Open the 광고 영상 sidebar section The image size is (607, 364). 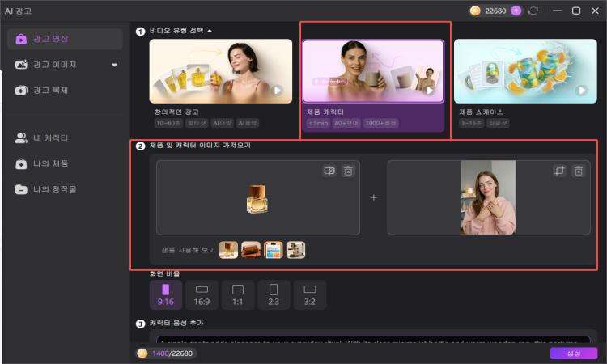[65, 39]
